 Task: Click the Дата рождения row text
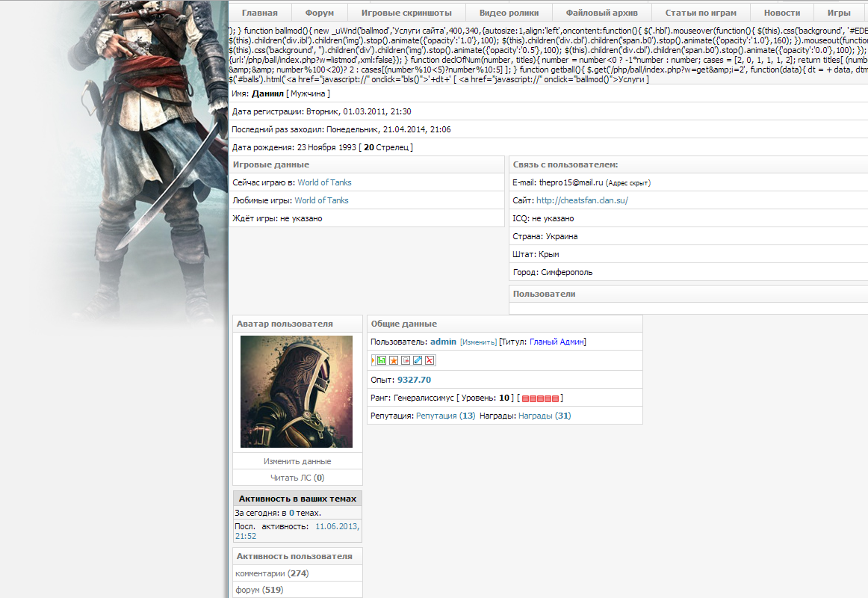[322, 147]
